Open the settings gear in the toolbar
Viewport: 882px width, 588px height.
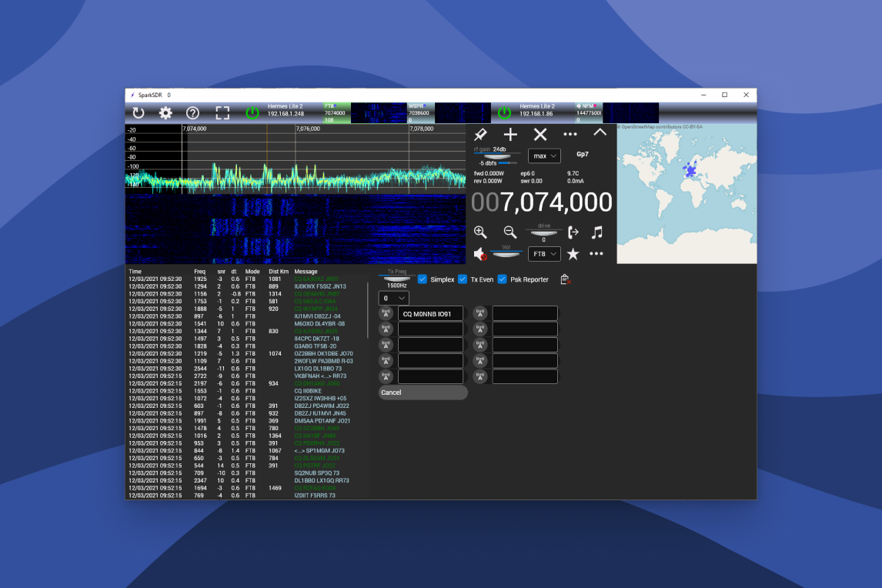[164, 112]
